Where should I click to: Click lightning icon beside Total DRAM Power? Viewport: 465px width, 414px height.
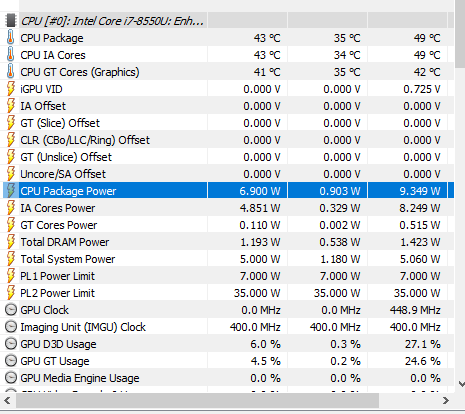(11, 242)
